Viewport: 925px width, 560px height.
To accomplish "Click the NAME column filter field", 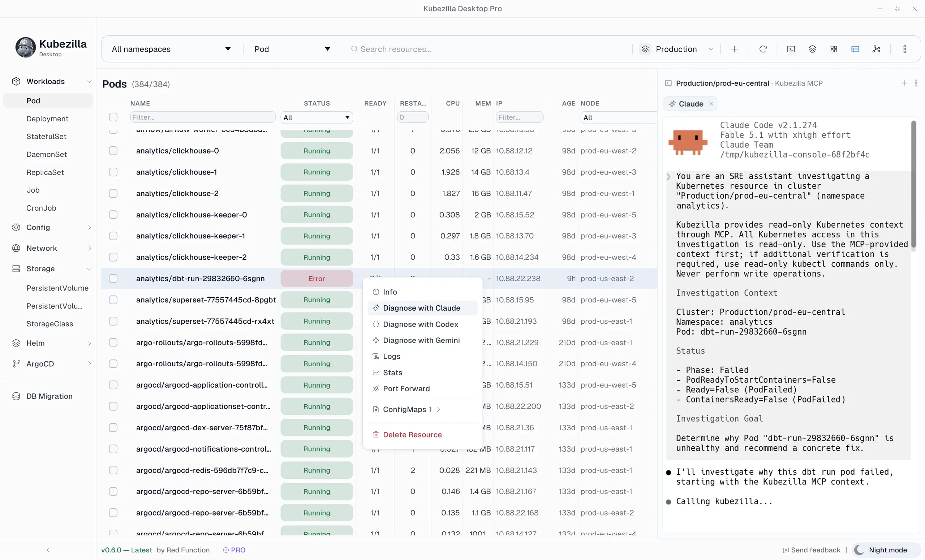I will pos(203,117).
